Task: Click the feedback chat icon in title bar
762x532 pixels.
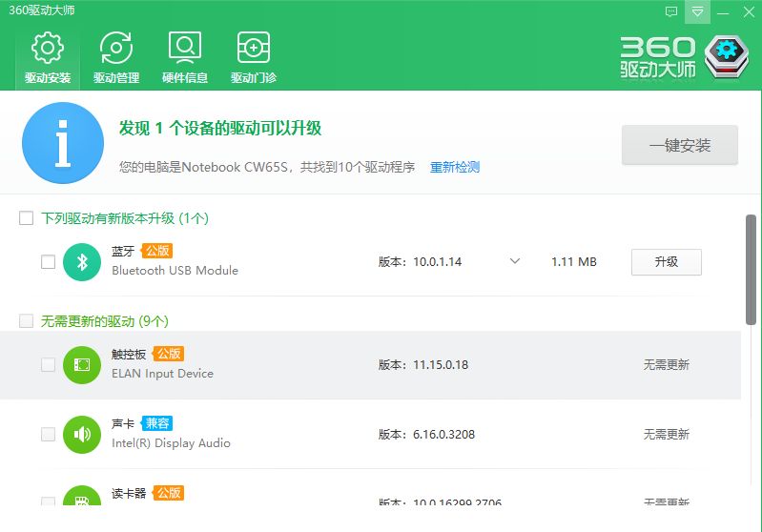Action: 671,11
